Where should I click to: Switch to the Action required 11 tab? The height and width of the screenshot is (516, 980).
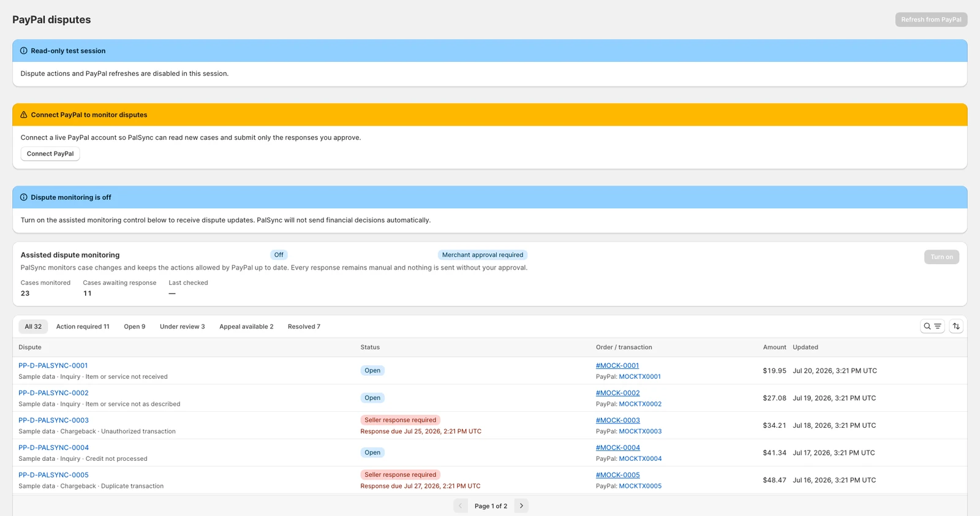click(x=83, y=327)
